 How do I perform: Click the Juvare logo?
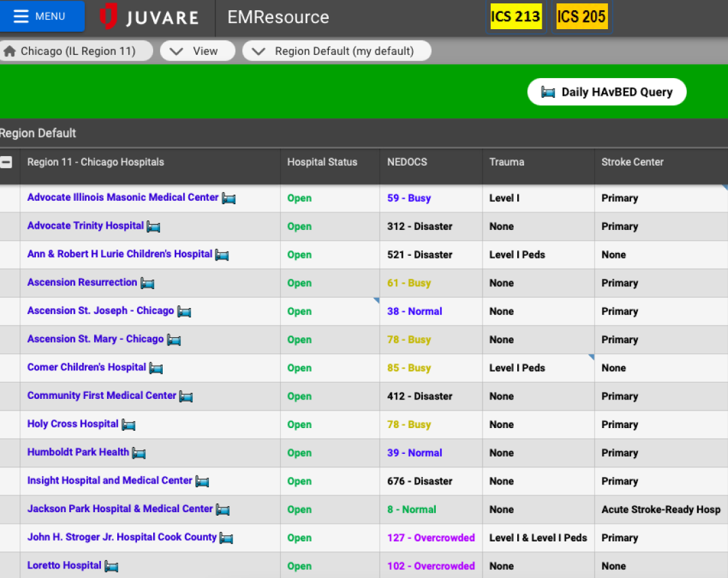(x=150, y=17)
